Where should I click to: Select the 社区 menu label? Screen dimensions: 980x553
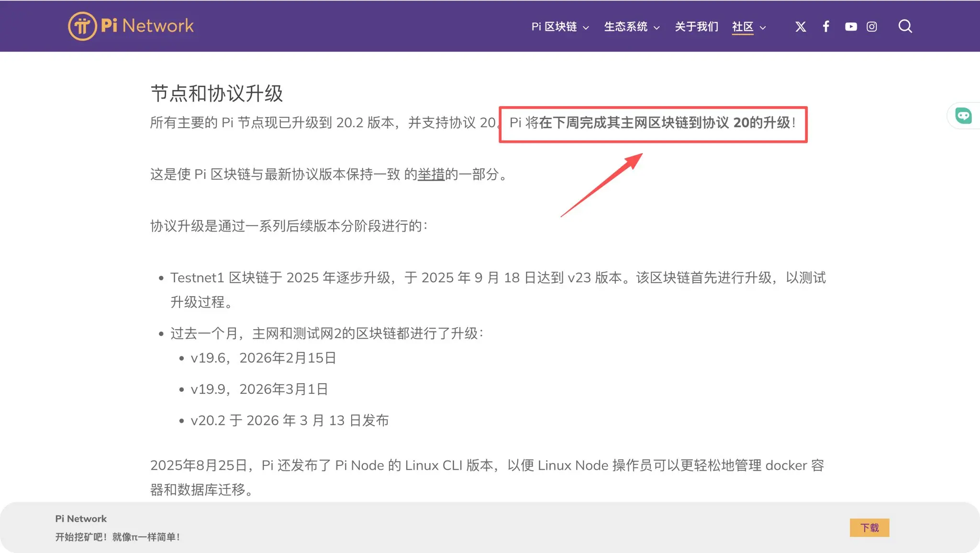tap(742, 27)
